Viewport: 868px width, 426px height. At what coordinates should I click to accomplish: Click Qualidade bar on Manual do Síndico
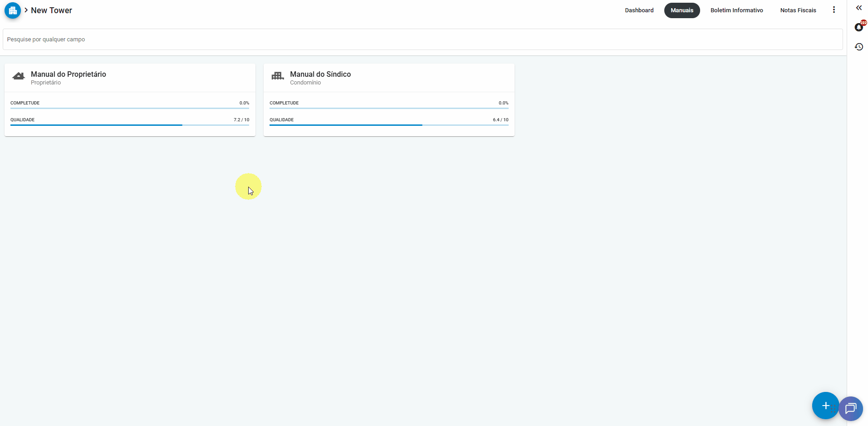388,125
